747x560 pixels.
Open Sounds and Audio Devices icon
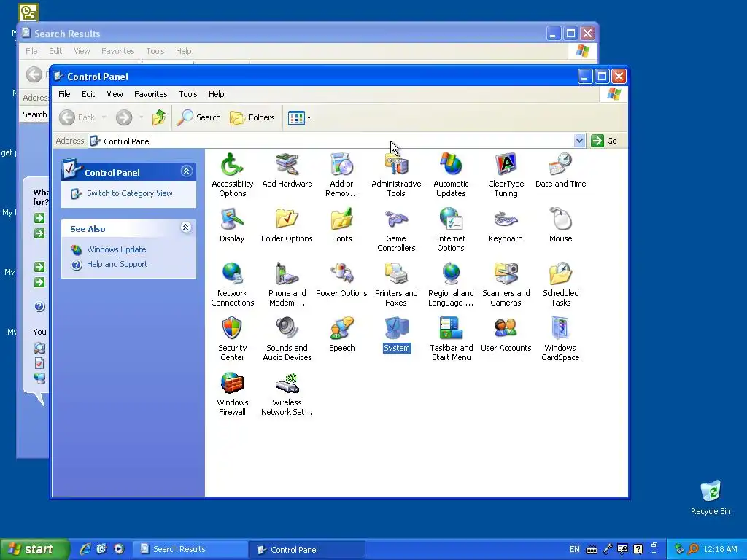[287, 329]
